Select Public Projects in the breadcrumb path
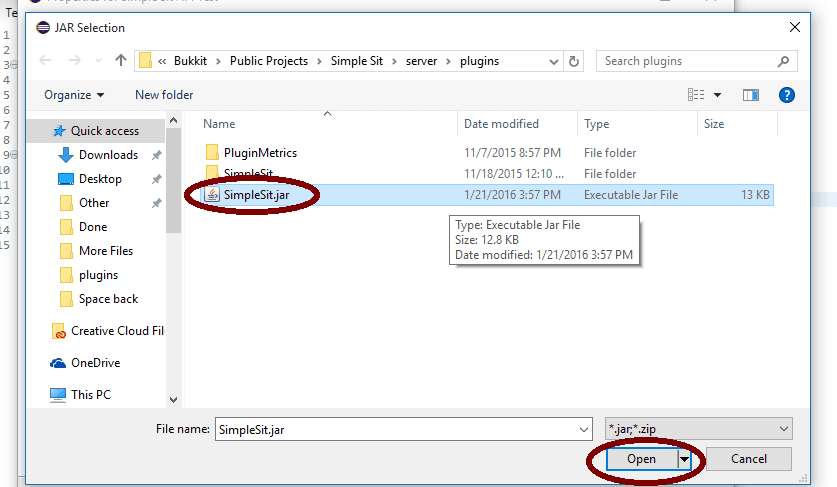 [x=269, y=61]
